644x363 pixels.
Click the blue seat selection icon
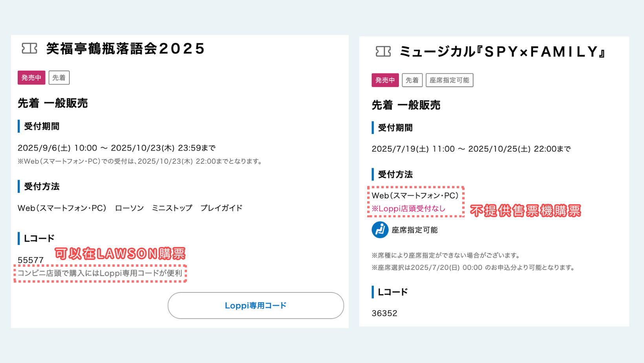pyautogui.click(x=380, y=230)
